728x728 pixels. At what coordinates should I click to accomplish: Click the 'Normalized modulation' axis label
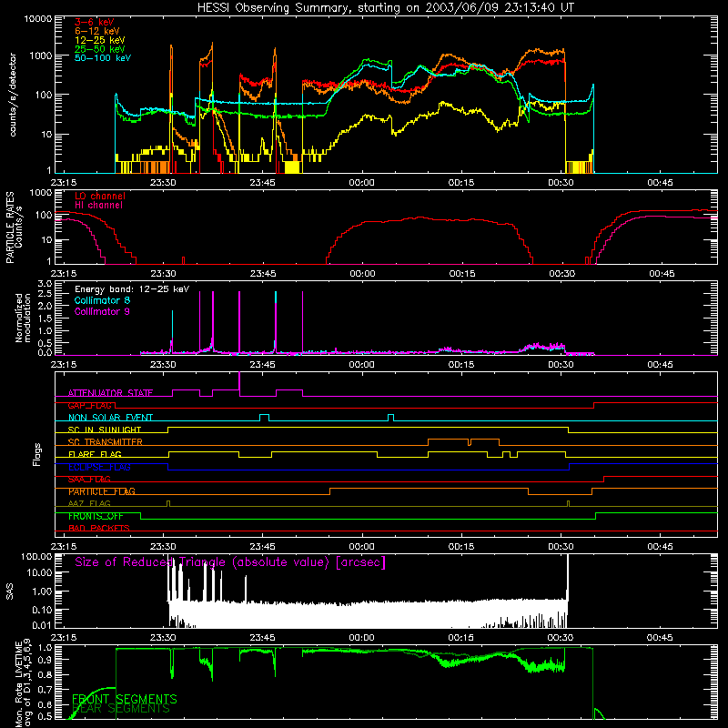23,318
